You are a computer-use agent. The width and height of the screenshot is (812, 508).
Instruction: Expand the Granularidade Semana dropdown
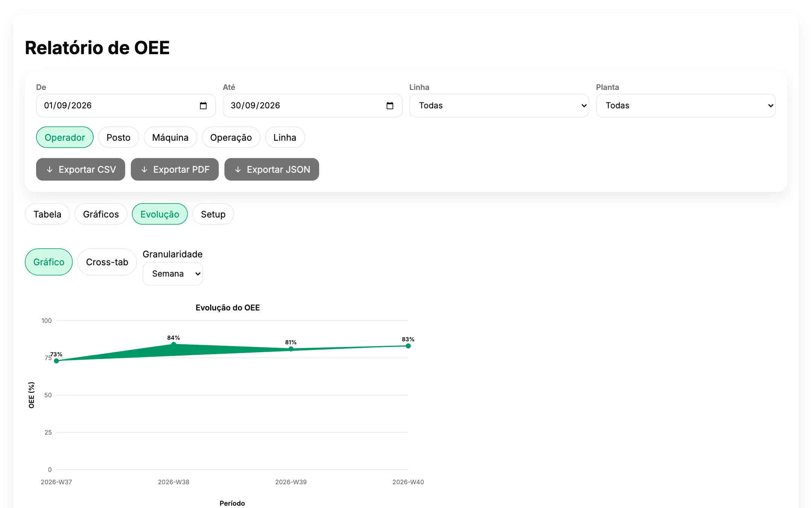173,274
